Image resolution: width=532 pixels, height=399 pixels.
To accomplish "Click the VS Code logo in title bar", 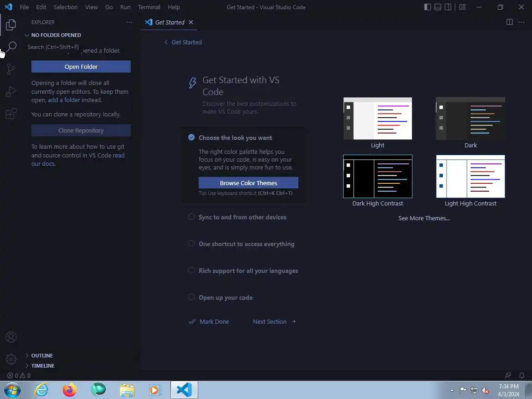I will click(8, 7).
